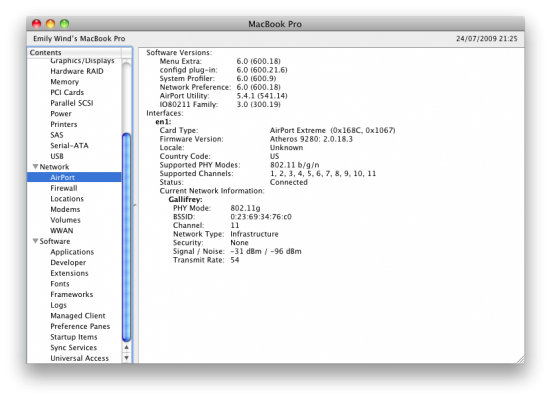
Task: Select the USB entry
Action: point(57,156)
